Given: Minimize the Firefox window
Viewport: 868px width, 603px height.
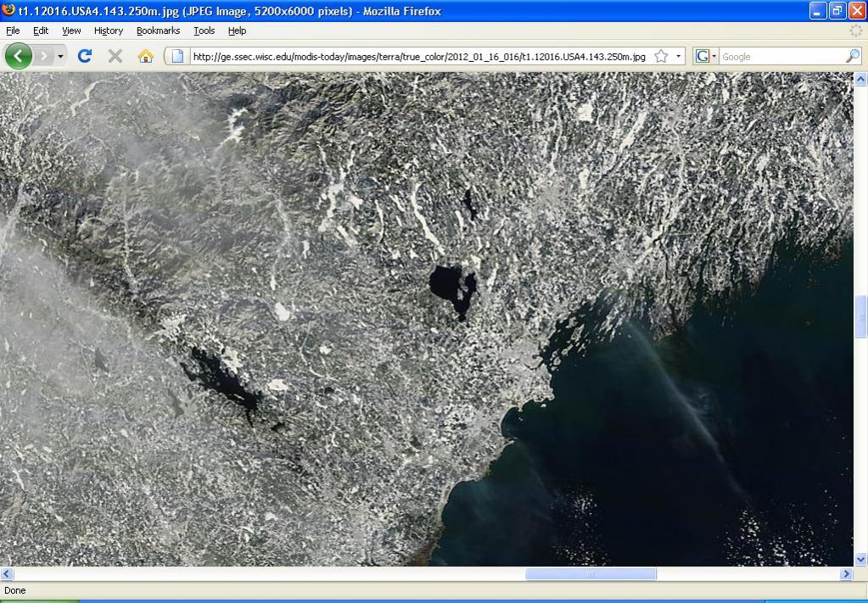Looking at the screenshot, I should [x=818, y=10].
